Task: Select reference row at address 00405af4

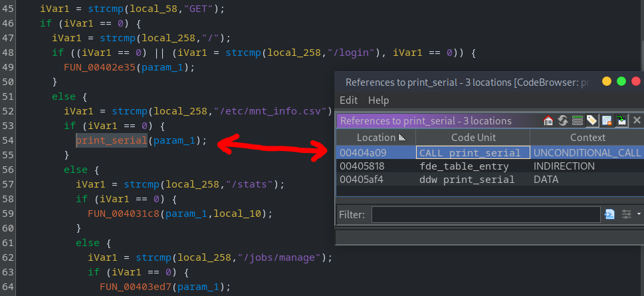Action: pyautogui.click(x=490, y=180)
